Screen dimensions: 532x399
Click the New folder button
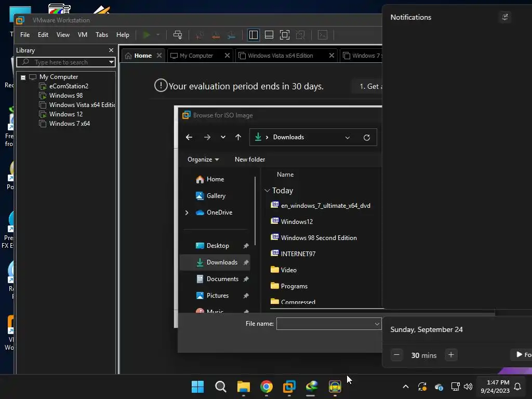coord(250,159)
